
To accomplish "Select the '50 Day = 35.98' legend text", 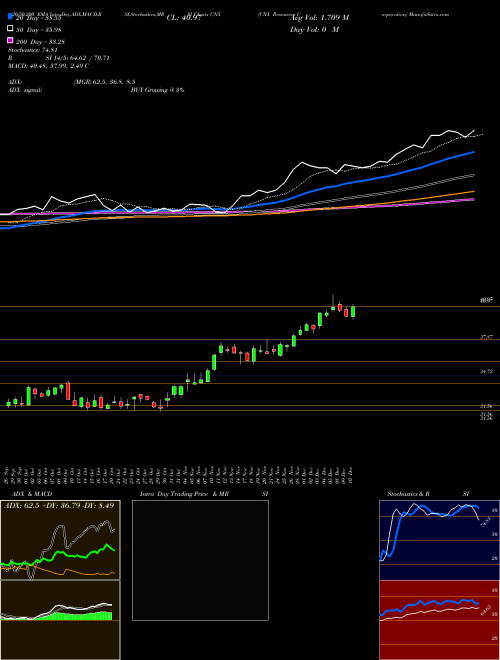I will click(38, 29).
